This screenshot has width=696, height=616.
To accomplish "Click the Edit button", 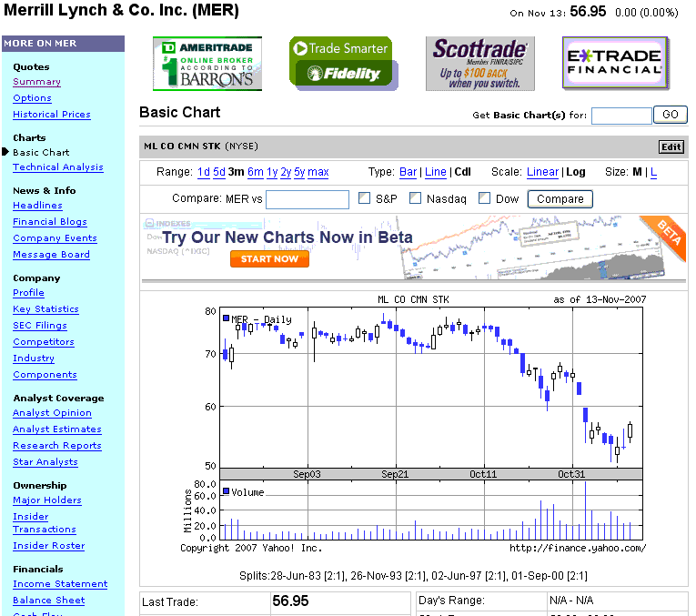I will (671, 146).
